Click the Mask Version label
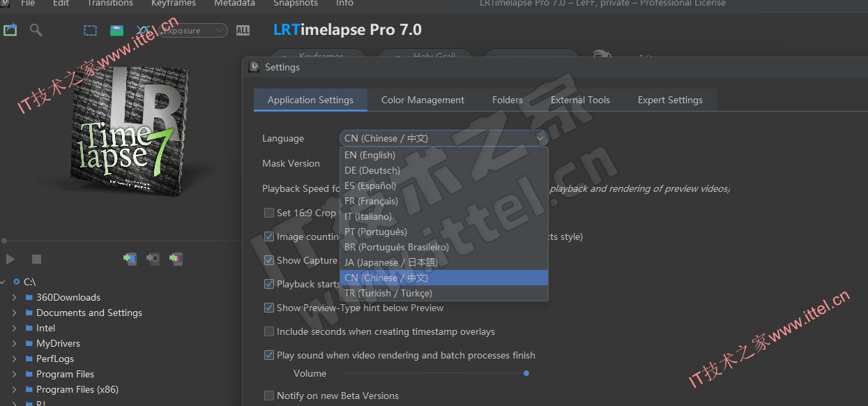This screenshot has height=406, width=868. point(291,163)
